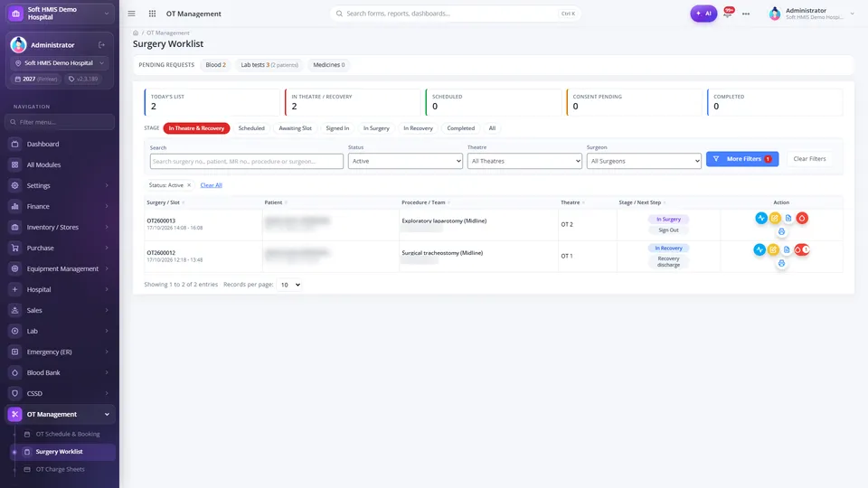Screen dimensions: 868x488
Task: Expand Blood Bank menu
Action: [60, 372]
